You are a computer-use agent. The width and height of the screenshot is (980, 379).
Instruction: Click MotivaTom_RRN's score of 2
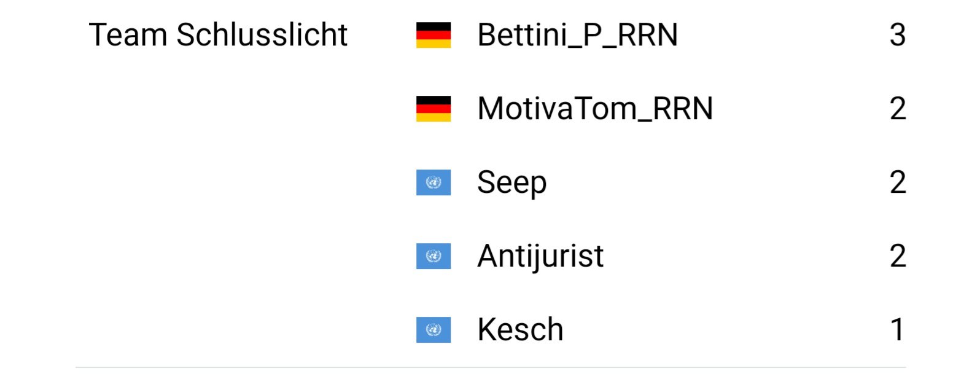(x=897, y=109)
